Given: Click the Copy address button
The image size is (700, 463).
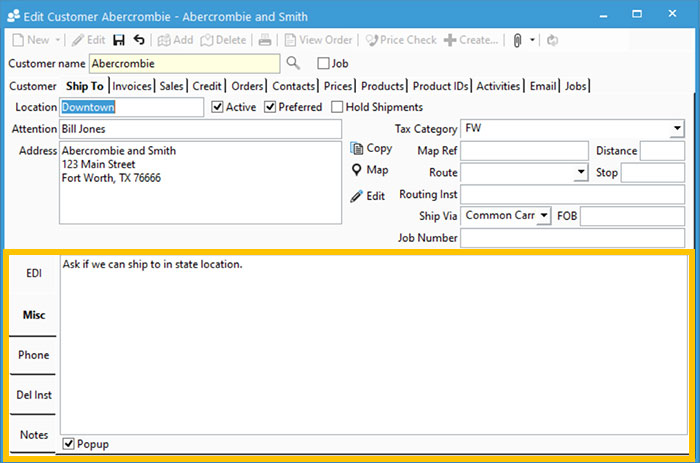Looking at the screenshot, I should 371,148.
